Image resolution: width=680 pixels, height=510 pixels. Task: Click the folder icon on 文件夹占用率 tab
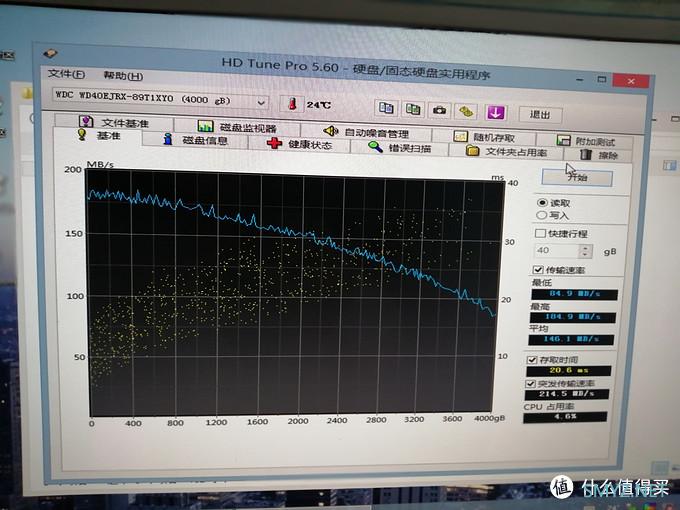pyautogui.click(x=472, y=150)
